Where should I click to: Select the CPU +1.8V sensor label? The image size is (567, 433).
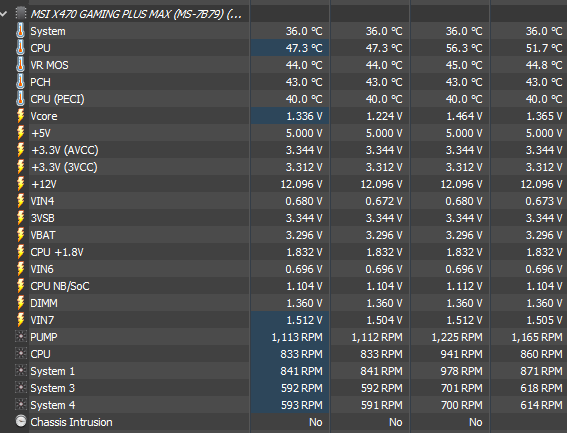point(57,252)
